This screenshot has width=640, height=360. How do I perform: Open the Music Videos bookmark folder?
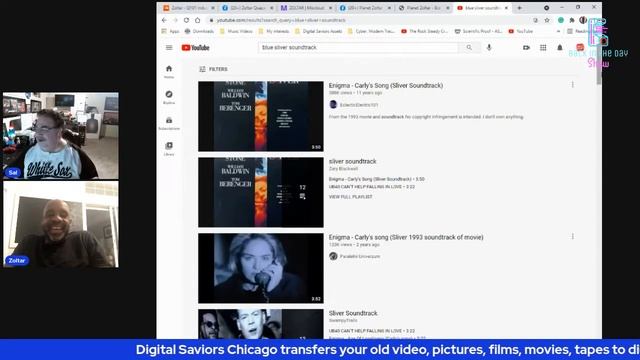[236, 31]
